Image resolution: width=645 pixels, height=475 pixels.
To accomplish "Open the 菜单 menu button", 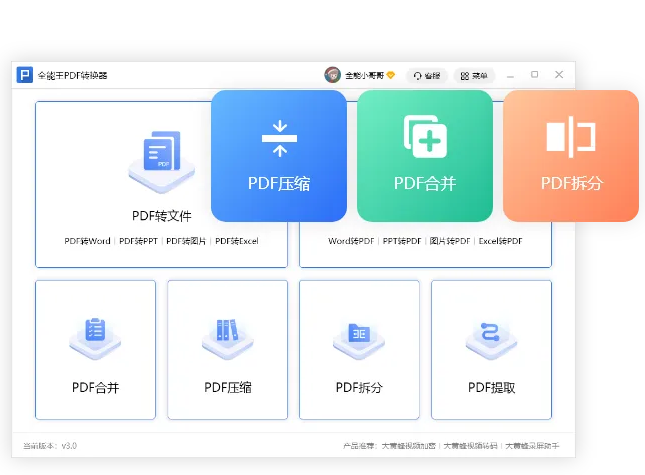I will (474, 76).
